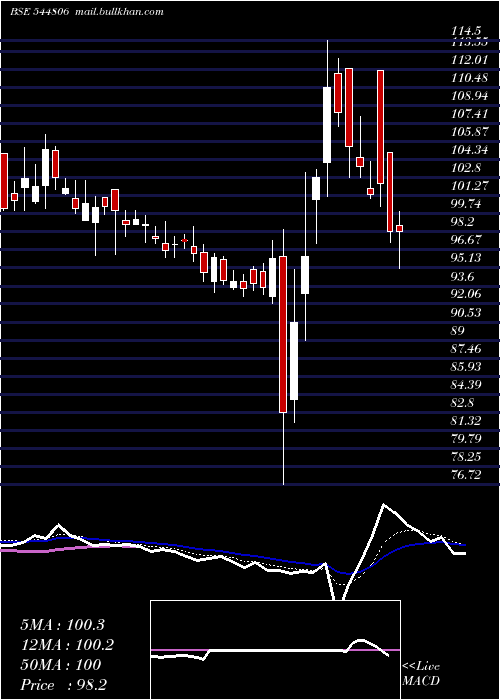500x700 pixels.
Task: Select the 99.74 price axis label
Action: click(x=466, y=204)
